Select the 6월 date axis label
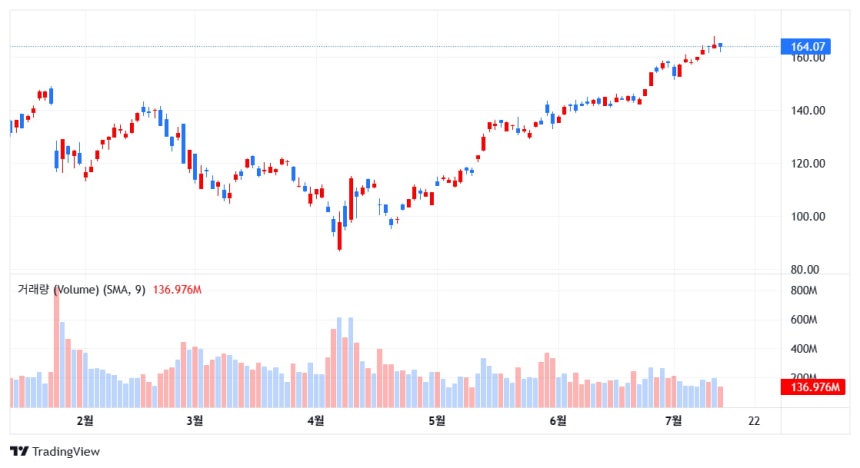860x468 pixels. click(558, 421)
